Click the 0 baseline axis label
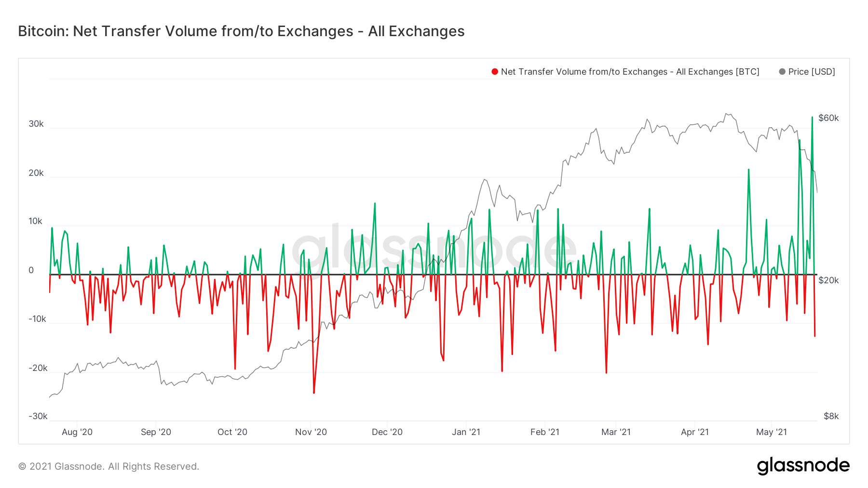This screenshot has width=868, height=488. [31, 270]
